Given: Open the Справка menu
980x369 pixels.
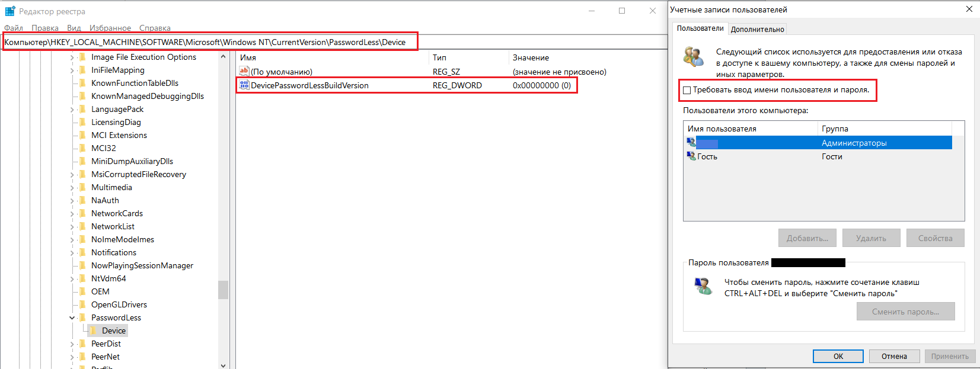Looking at the screenshot, I should pyautogui.click(x=155, y=28).
